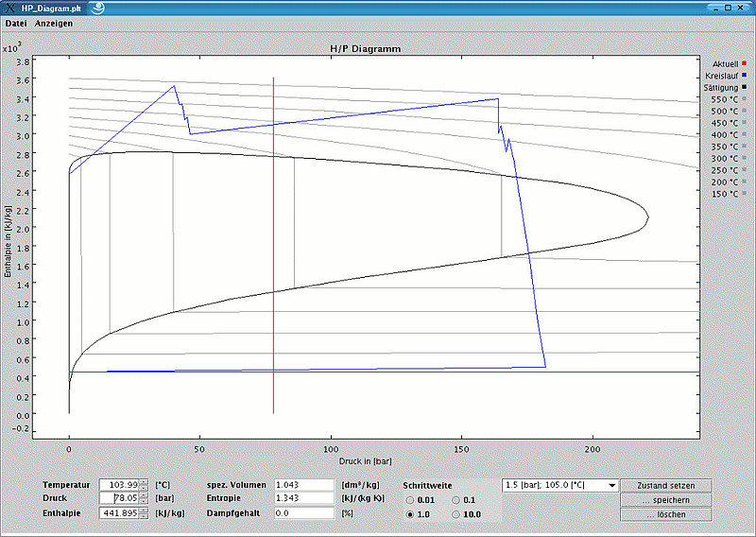Increase Temperatur with the spinner up arrow
Viewport: 756px width, 537px height.
point(144,482)
